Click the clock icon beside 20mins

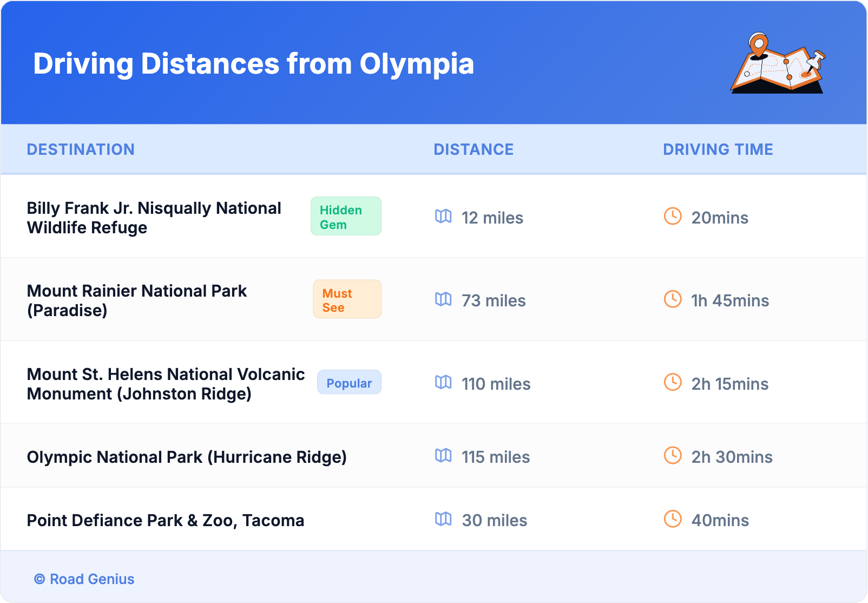[x=673, y=217]
